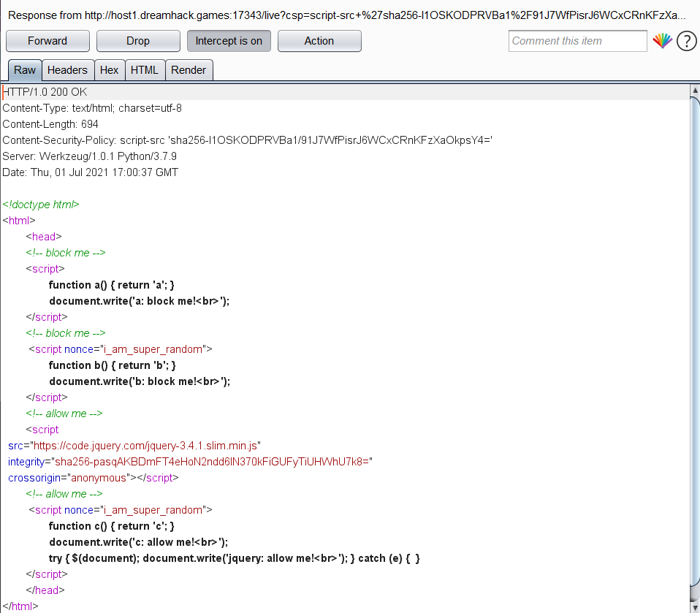
Task: Open the Hex tab
Action: pyautogui.click(x=110, y=70)
